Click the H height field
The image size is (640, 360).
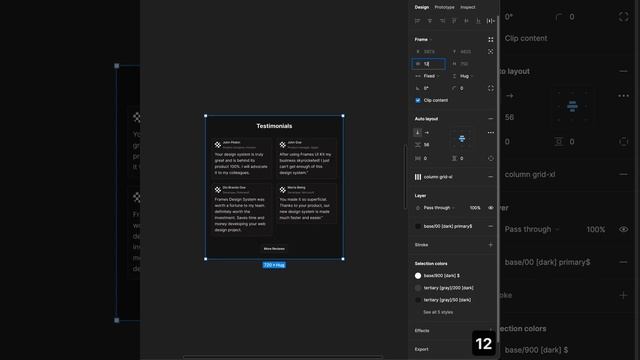pos(465,64)
